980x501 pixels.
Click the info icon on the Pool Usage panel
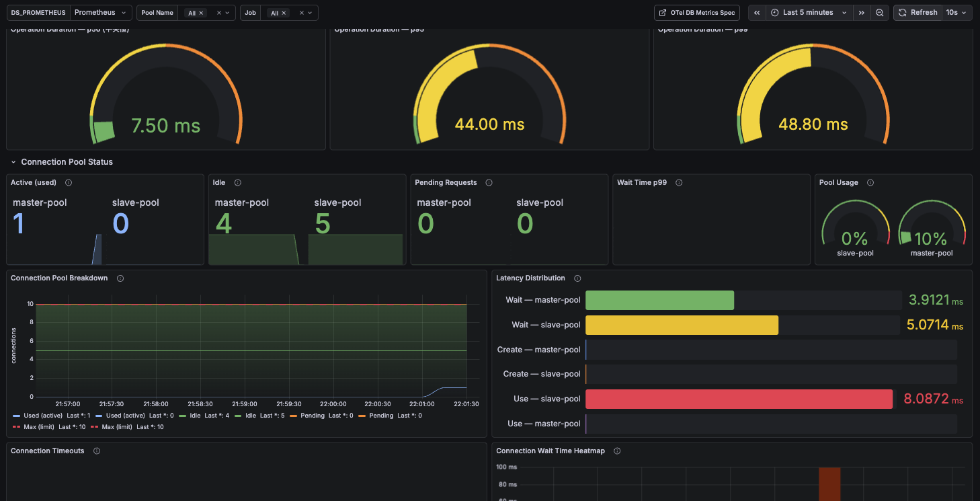(x=870, y=182)
